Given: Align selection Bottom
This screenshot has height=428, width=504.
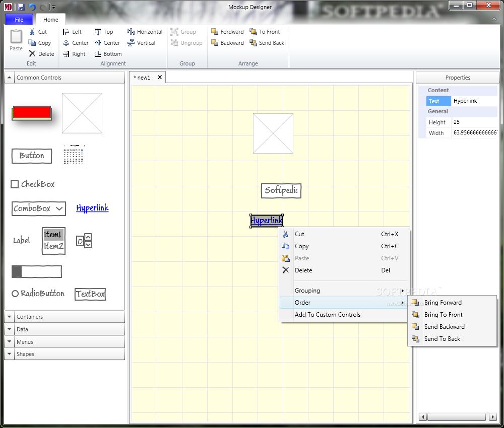Looking at the screenshot, I should coord(108,53).
